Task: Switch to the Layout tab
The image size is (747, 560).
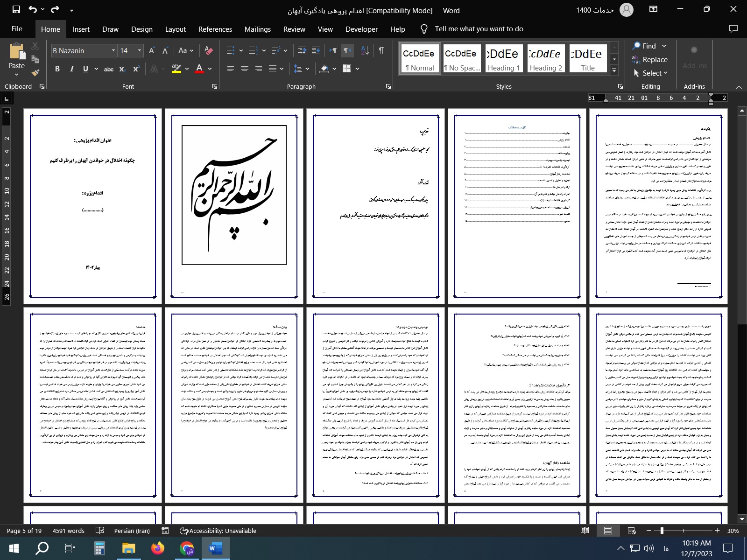Action: (x=175, y=29)
